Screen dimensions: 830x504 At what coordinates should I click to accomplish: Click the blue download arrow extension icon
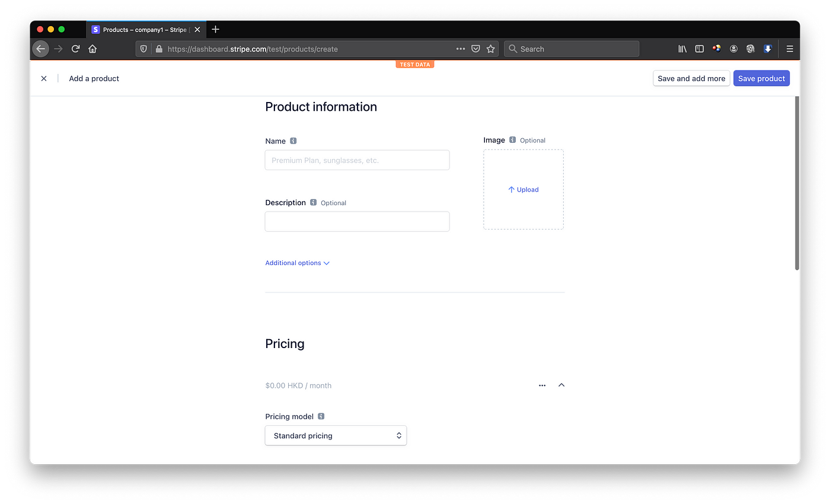click(767, 49)
